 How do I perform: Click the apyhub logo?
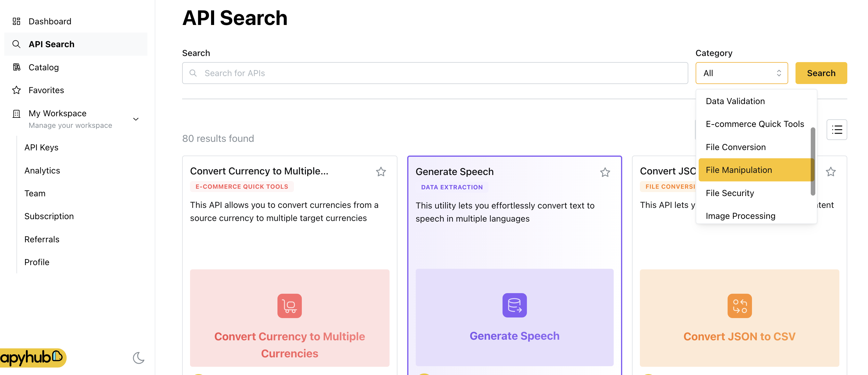click(33, 358)
